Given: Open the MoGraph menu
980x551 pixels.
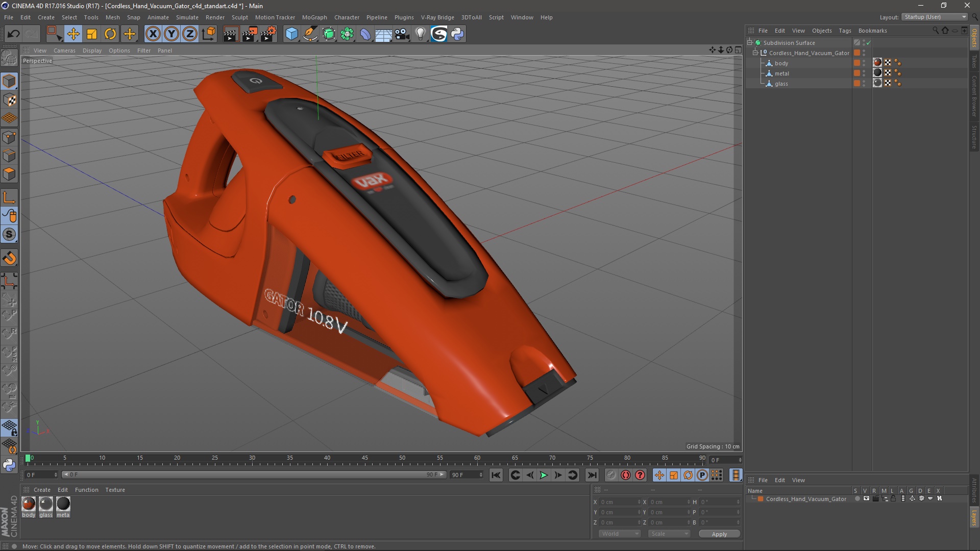Looking at the screenshot, I should tap(314, 17).
